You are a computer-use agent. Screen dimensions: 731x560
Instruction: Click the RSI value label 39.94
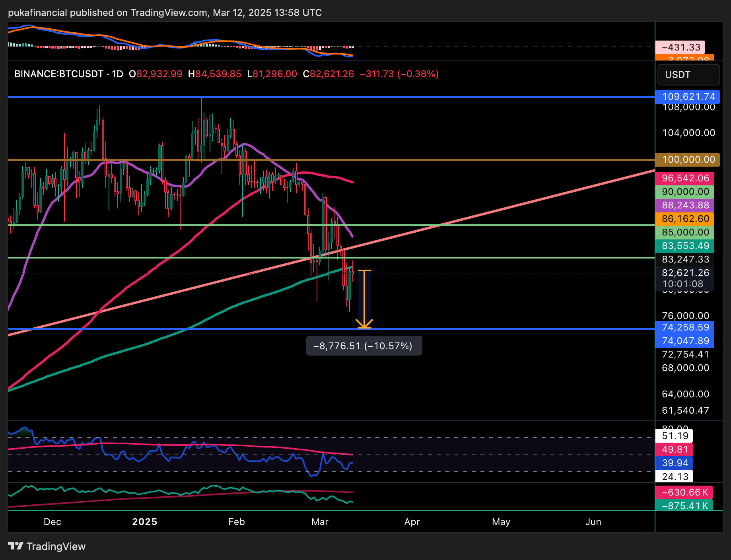coord(675,463)
